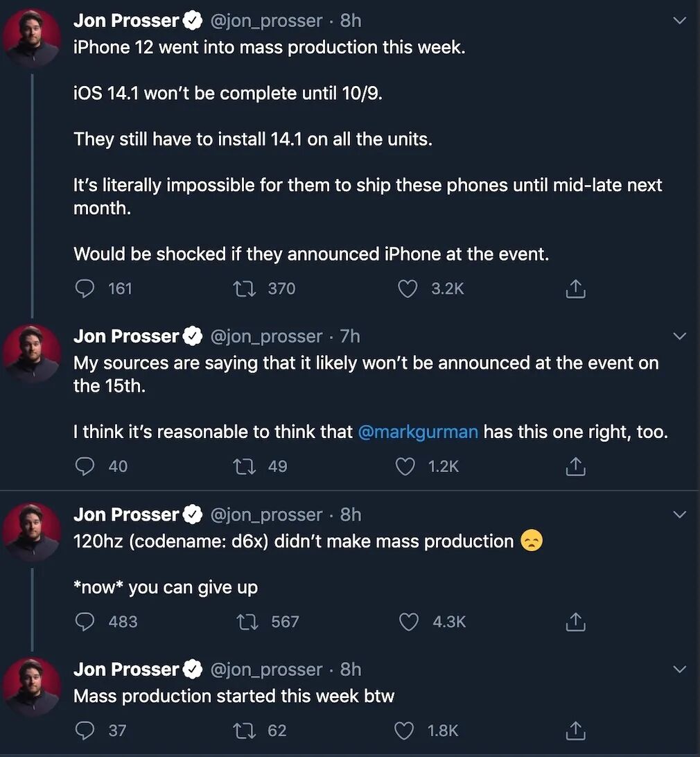Screen dimensions: 700x757
Task: Open the @markgurman mention link
Action: [418, 432]
